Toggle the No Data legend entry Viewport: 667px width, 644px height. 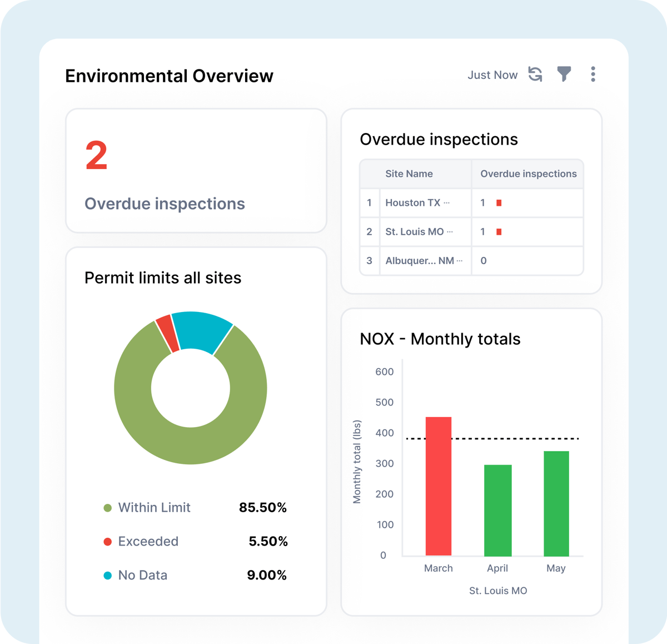143,575
